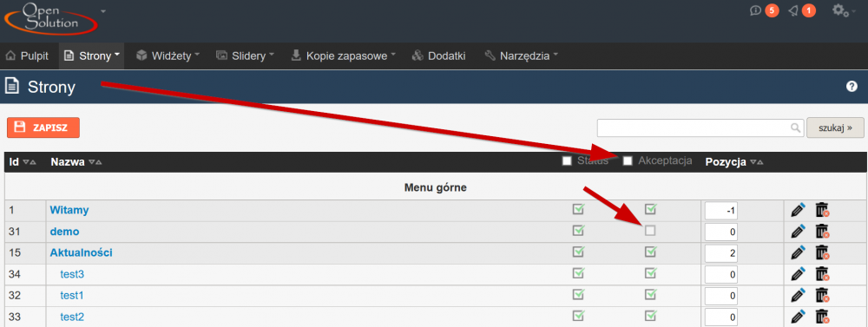Screen dimensions: 868x327
Task: Save changes with the ZAPISZ button
Action: [43, 128]
